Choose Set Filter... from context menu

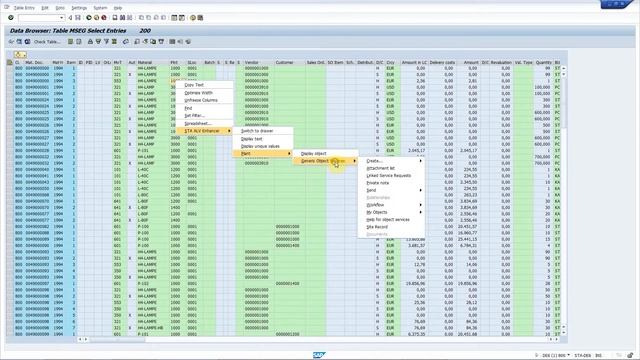204,116
